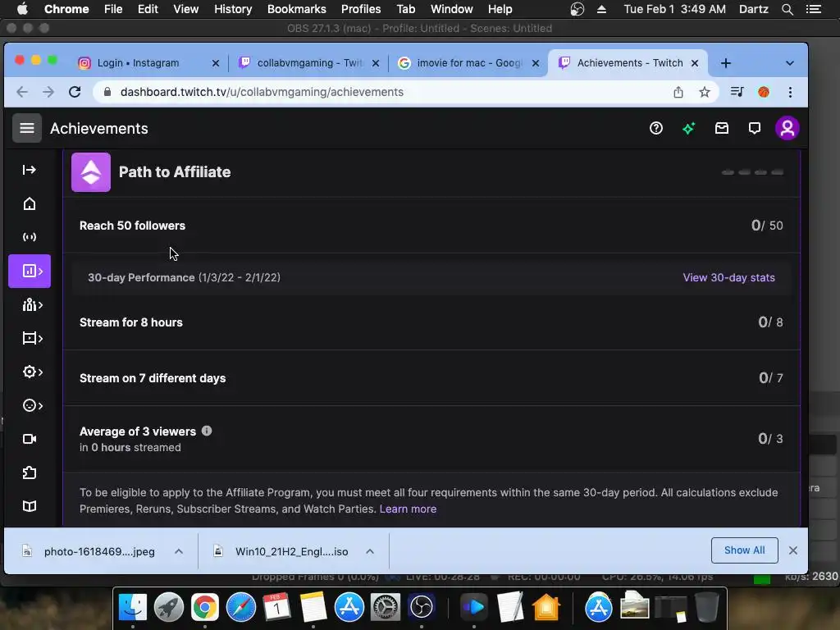Close the Achievements - Twitch tab
Screen dimensions: 840x630
pyautogui.click(x=695, y=63)
